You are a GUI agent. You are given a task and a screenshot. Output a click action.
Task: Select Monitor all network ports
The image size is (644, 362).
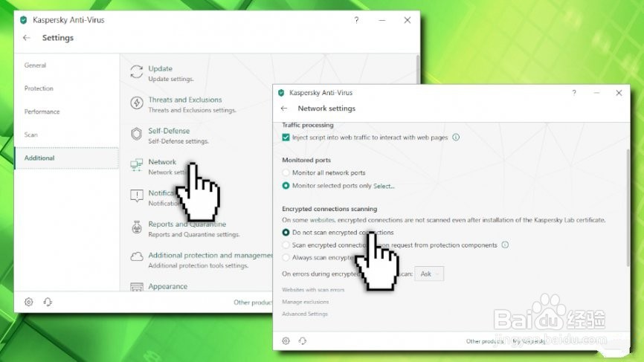pos(286,172)
